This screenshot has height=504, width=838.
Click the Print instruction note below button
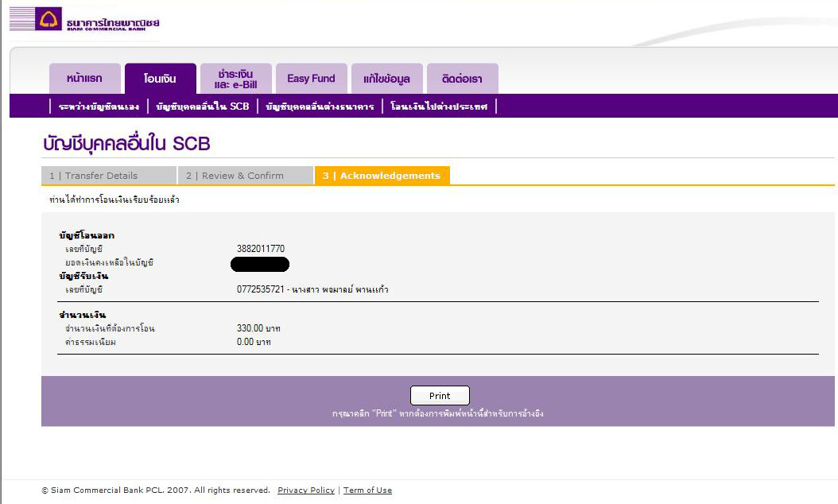[x=438, y=413]
